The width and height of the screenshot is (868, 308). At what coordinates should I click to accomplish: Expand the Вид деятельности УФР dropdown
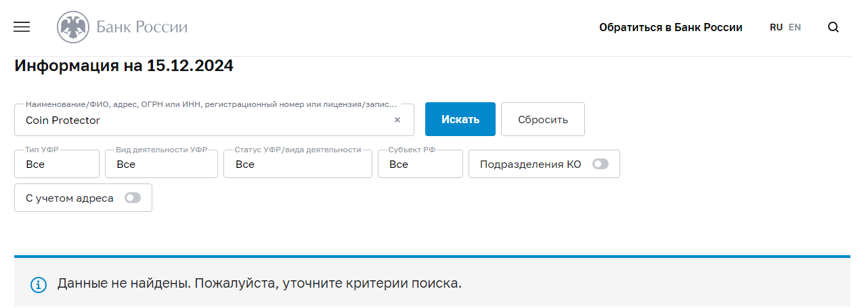[x=161, y=164]
